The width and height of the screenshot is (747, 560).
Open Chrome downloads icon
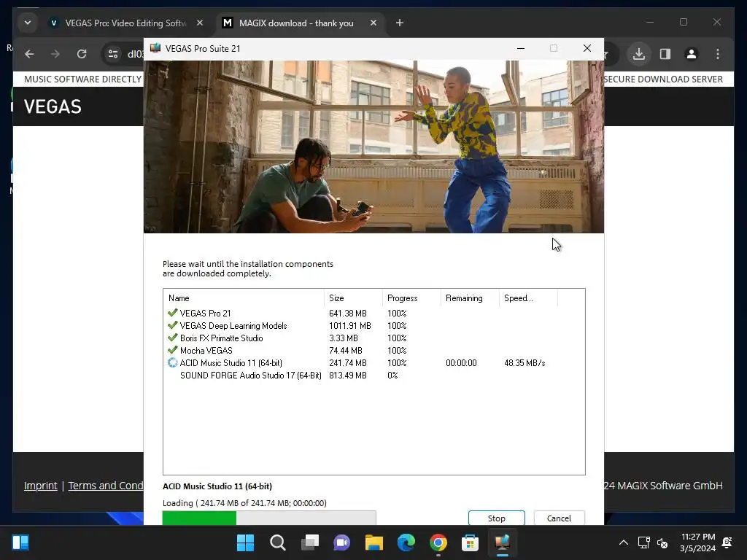click(x=639, y=54)
